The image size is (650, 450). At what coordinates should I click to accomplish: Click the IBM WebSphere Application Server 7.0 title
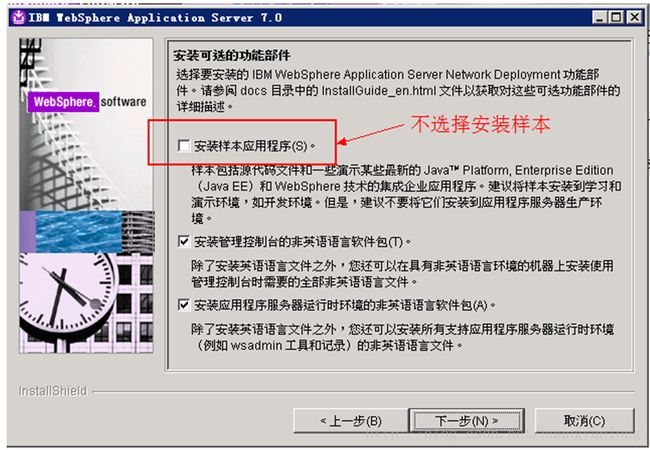click(155, 18)
